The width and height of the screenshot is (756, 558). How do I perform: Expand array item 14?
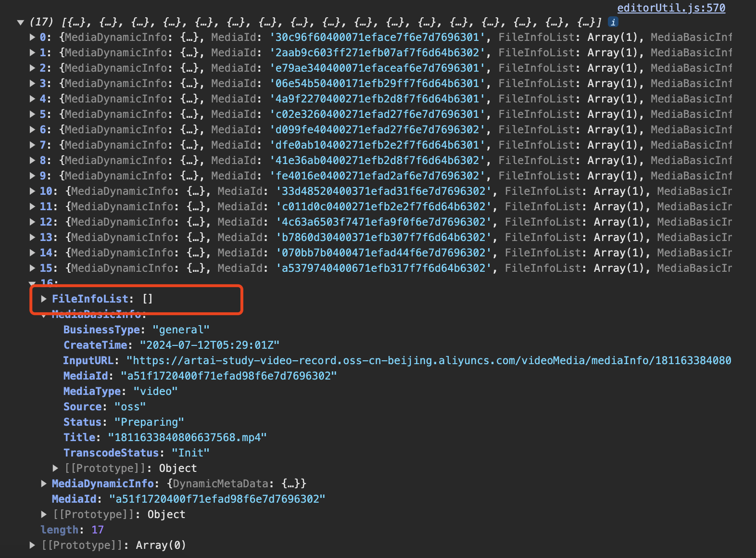[x=32, y=253]
